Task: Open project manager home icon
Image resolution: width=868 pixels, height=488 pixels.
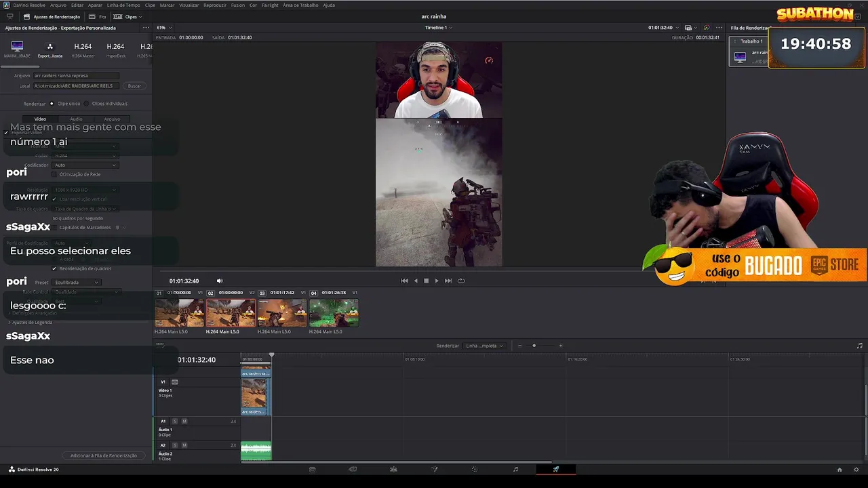Action: tap(840, 469)
